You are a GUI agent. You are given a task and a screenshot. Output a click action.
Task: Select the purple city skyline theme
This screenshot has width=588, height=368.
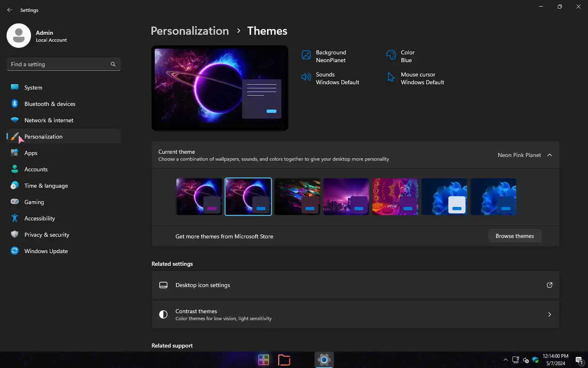[346, 197]
